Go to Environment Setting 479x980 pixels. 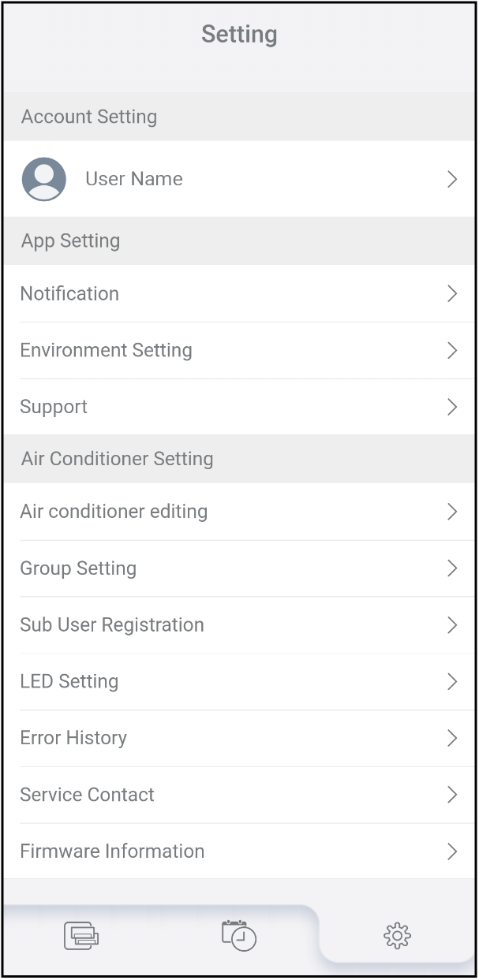(x=106, y=351)
